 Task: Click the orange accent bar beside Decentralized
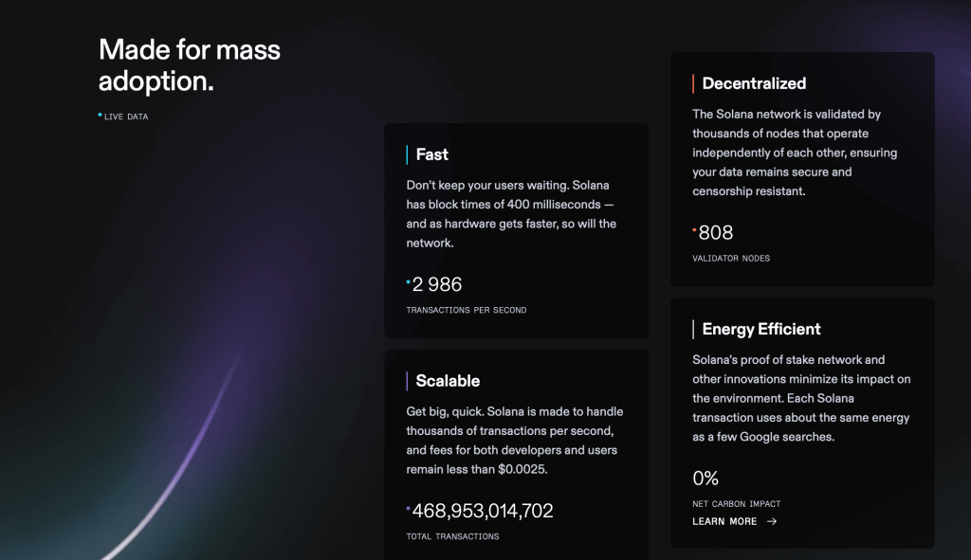[x=693, y=83]
